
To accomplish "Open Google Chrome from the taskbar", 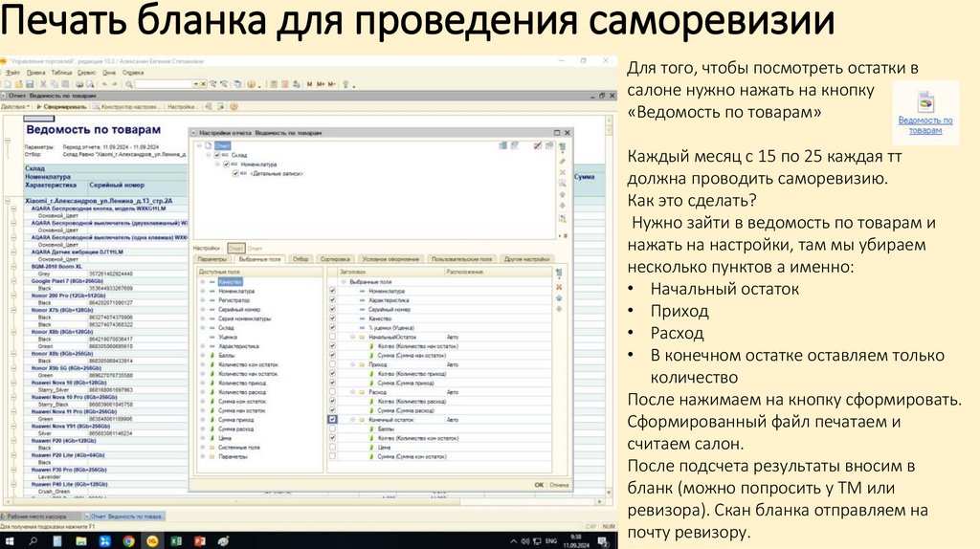I will pyautogui.click(x=128, y=541).
